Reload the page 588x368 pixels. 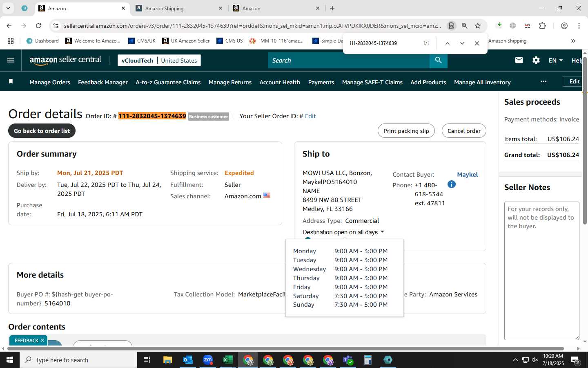coord(38,26)
